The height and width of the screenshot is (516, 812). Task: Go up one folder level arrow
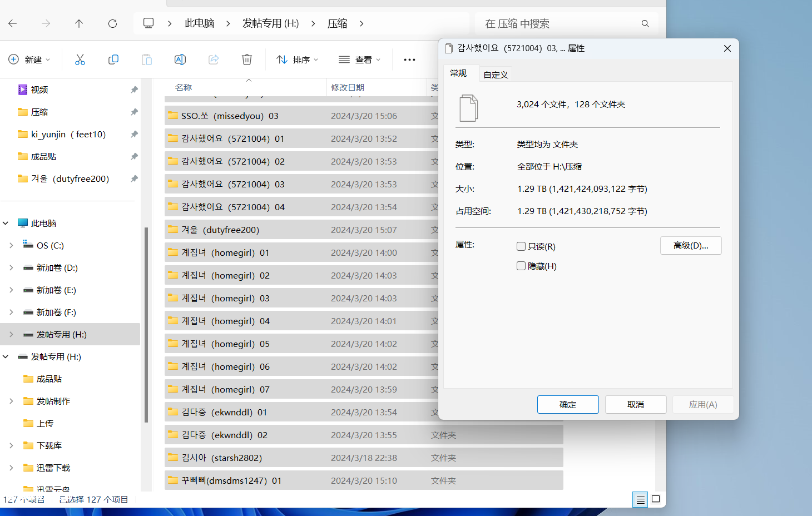pos(79,23)
